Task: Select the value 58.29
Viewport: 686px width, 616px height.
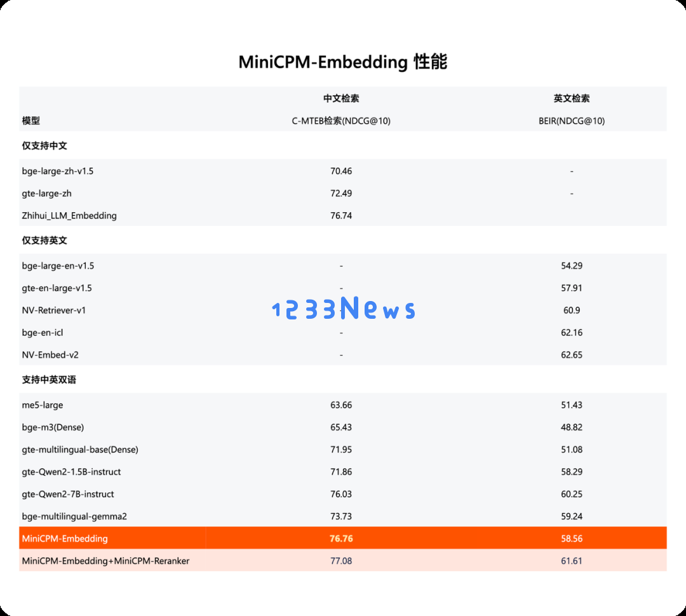Action: pyautogui.click(x=572, y=472)
